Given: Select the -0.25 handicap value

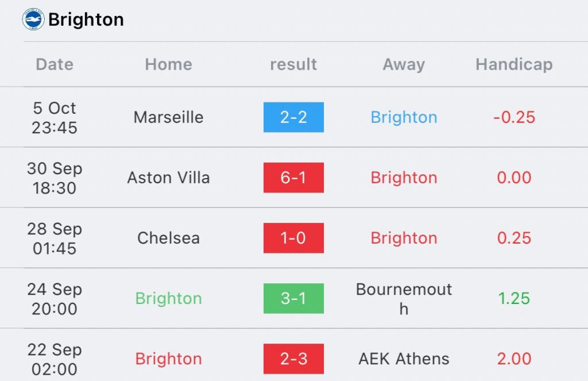Looking at the screenshot, I should [514, 117].
